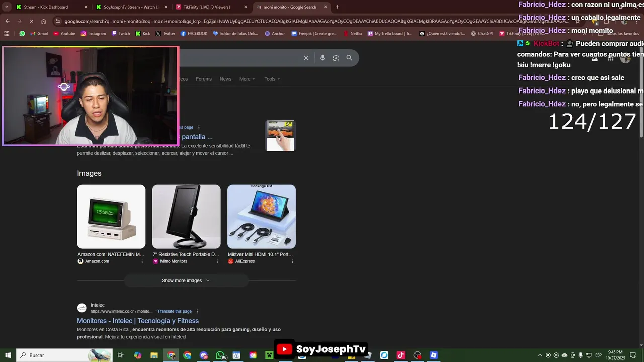644x362 pixels.
Task: Open the browser home page
Action: [x=44, y=21]
